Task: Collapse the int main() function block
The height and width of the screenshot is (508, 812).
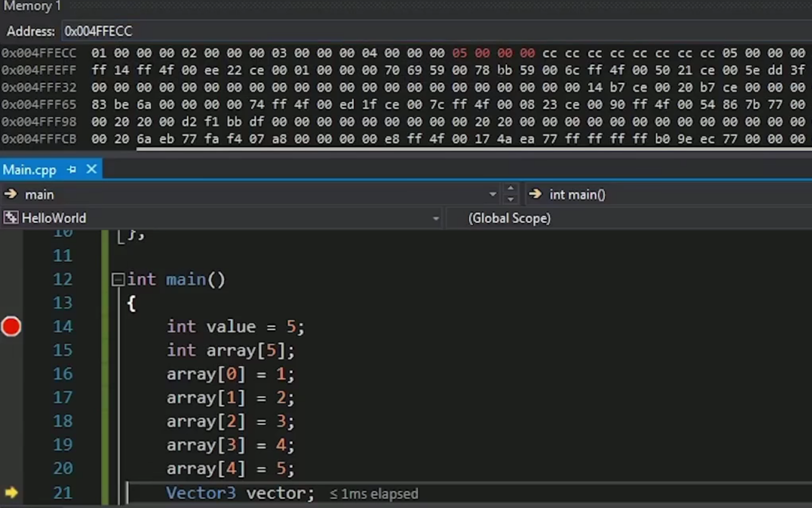Action: pos(118,280)
